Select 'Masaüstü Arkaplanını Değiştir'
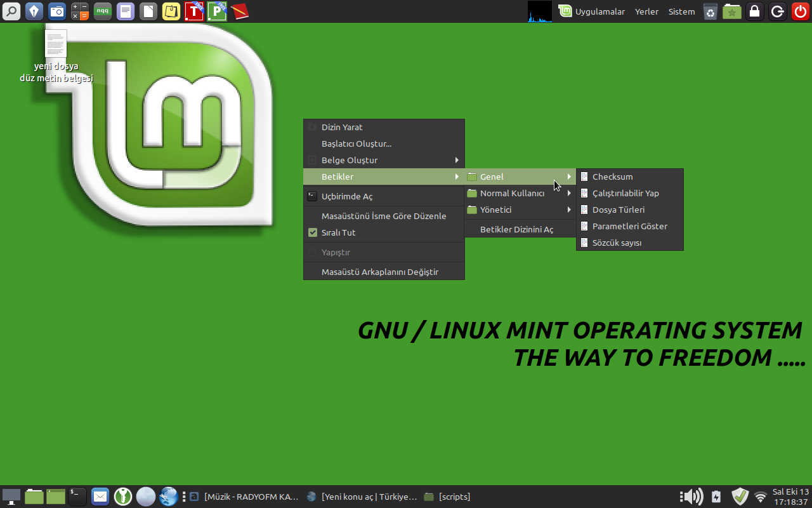 click(384, 272)
